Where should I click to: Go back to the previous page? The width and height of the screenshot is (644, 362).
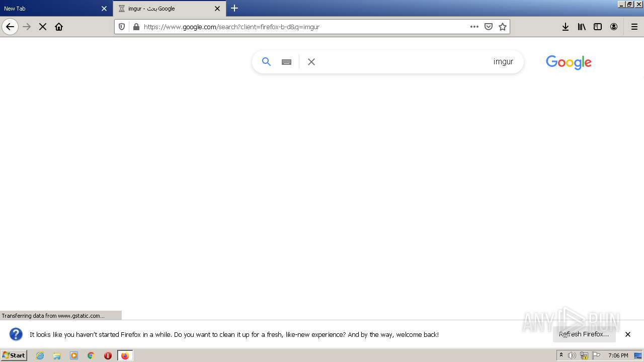click(x=10, y=27)
